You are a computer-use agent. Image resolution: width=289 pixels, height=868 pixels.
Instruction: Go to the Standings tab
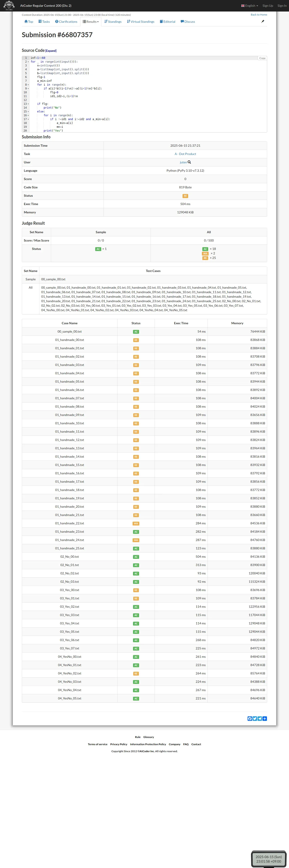pos(113,22)
